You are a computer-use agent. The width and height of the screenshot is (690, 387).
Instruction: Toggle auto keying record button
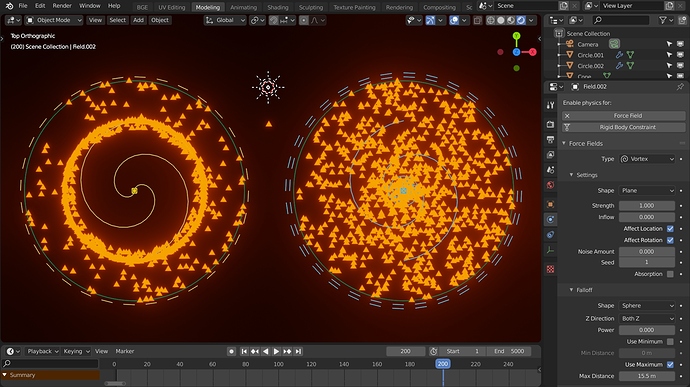[x=231, y=351]
